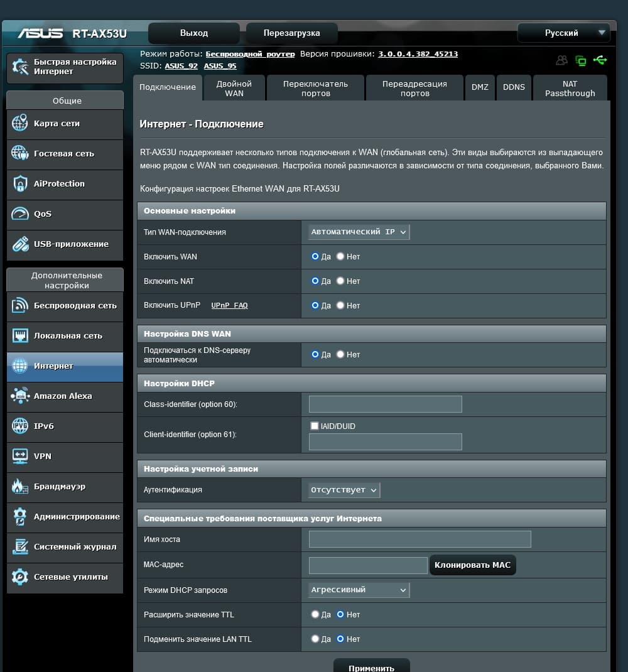The width and height of the screenshot is (628, 672).
Task: Open QoS speedometer icon
Action: 19,214
